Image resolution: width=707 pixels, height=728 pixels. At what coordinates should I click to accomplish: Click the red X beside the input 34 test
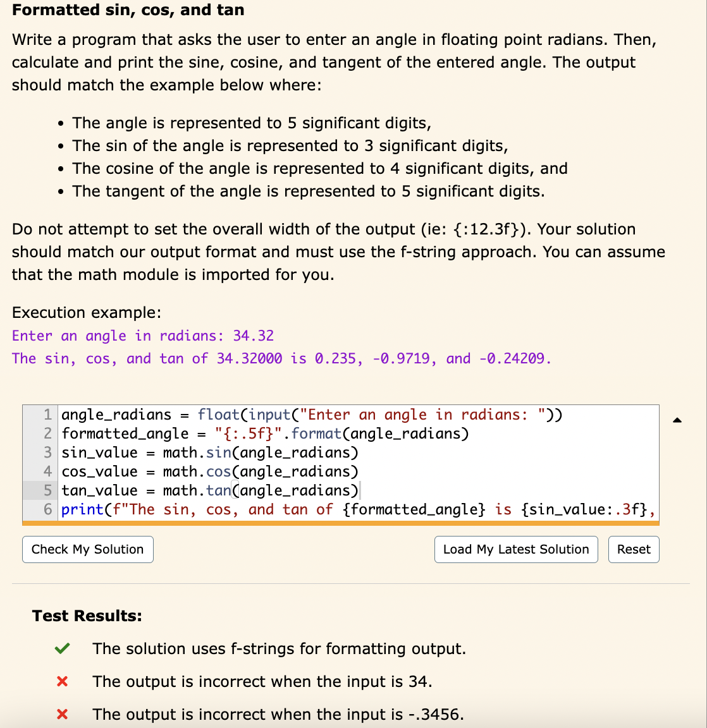coord(61,681)
